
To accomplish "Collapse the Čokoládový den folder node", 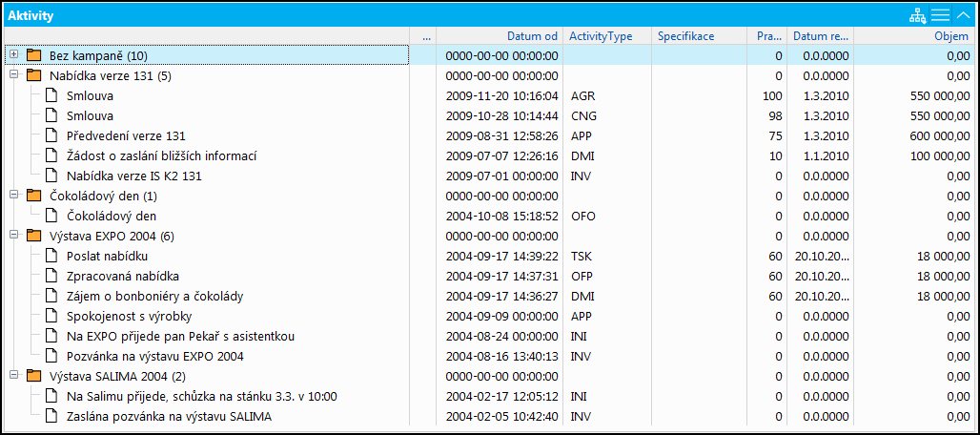I will point(13,195).
